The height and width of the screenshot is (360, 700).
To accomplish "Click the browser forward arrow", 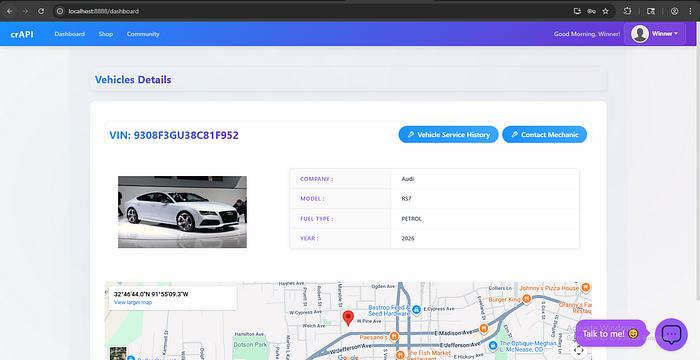I will pos(25,11).
